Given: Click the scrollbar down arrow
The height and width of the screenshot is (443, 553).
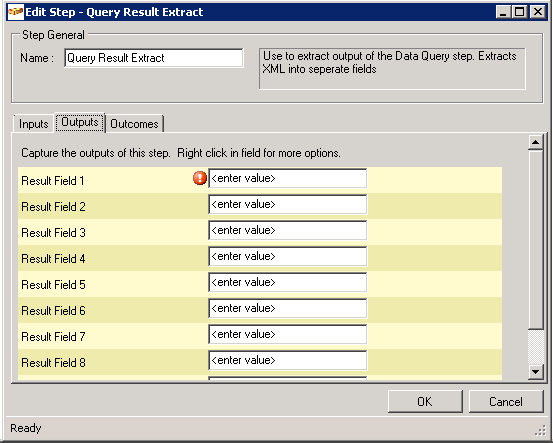Looking at the screenshot, I should [535, 371].
